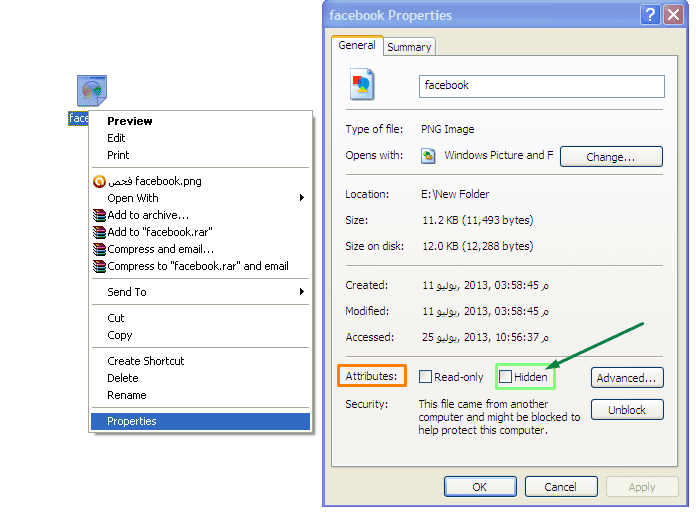Close the facebook Properties dialog
Image resolution: width=696 pixels, height=515 pixels.
673,15
